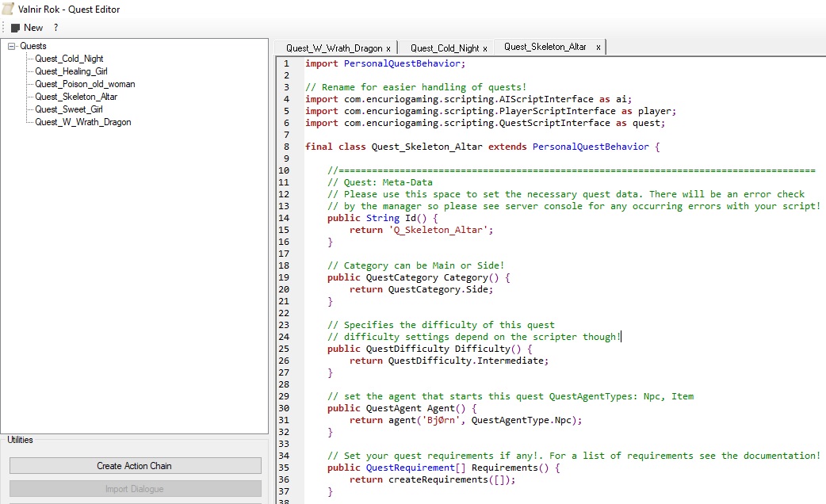Close the Quest_Cold_Night tab

pos(485,48)
